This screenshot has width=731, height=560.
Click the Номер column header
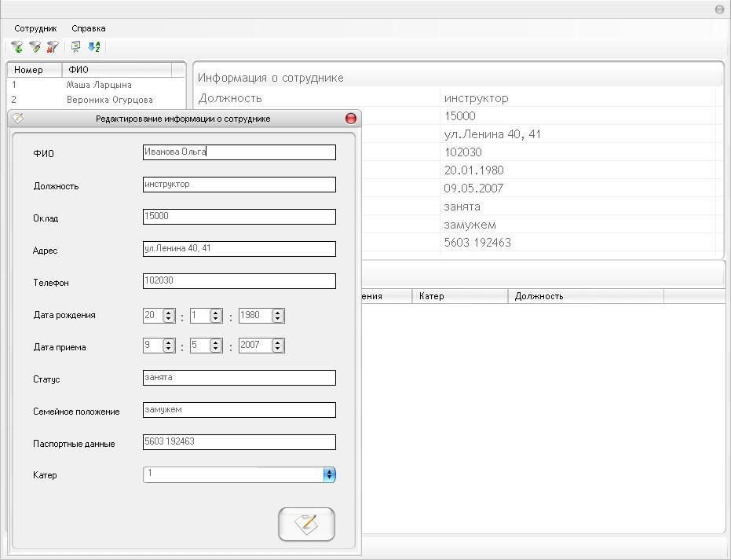pos(35,70)
